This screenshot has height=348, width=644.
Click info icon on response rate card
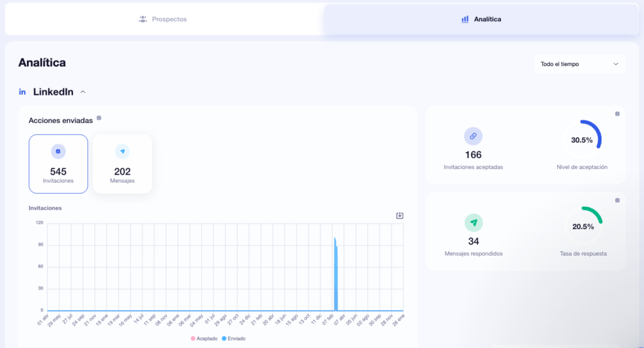coord(617,200)
